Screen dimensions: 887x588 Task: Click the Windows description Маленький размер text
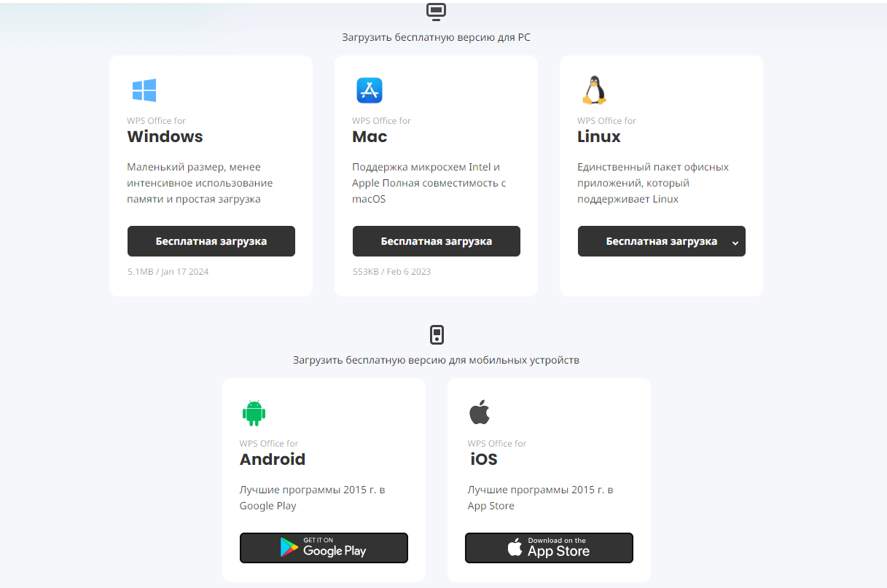pyautogui.click(x=200, y=183)
